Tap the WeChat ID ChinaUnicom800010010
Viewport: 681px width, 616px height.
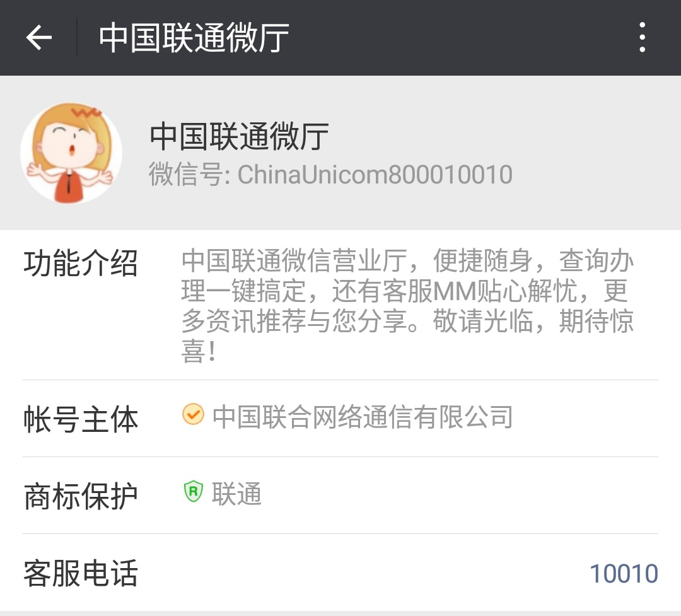[375, 174]
